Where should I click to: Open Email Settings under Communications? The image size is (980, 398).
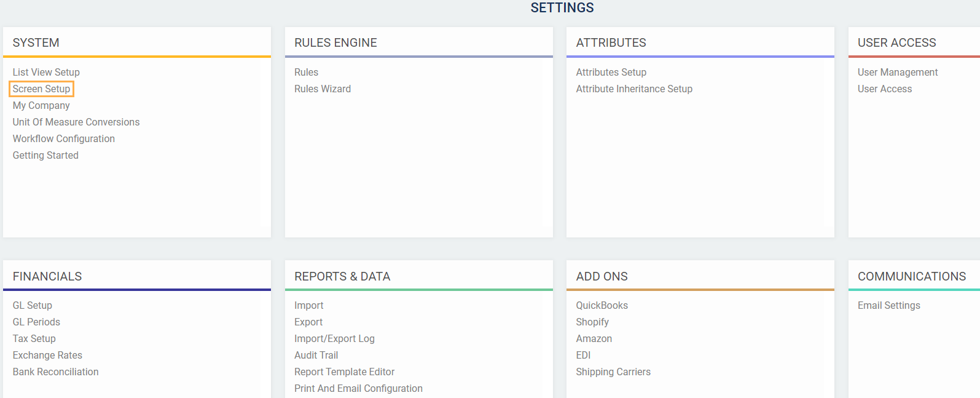[889, 305]
